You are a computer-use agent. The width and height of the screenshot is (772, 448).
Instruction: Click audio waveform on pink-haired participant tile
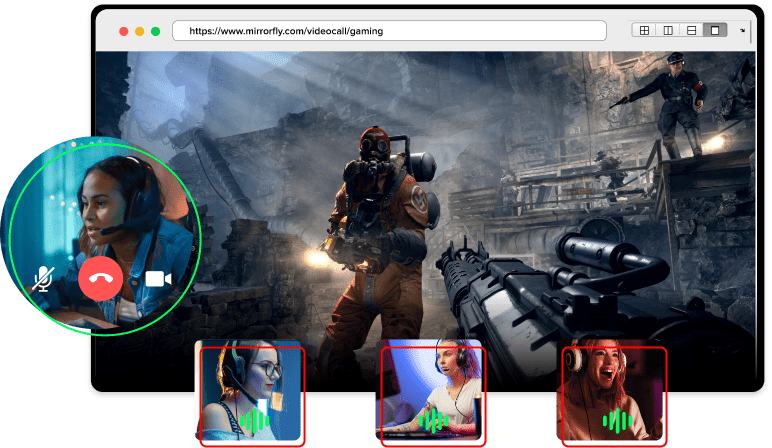(x=433, y=421)
